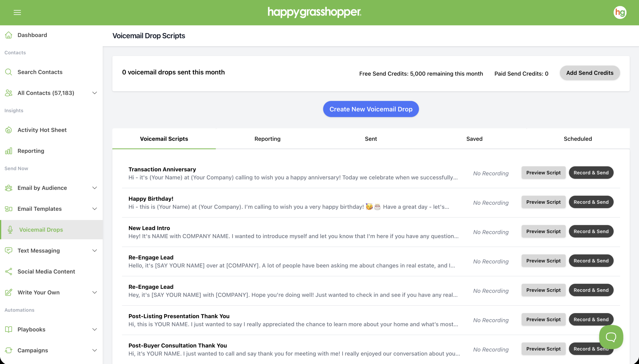Record & Send the New Lead Intro script
This screenshot has width=639, height=364.
(591, 232)
